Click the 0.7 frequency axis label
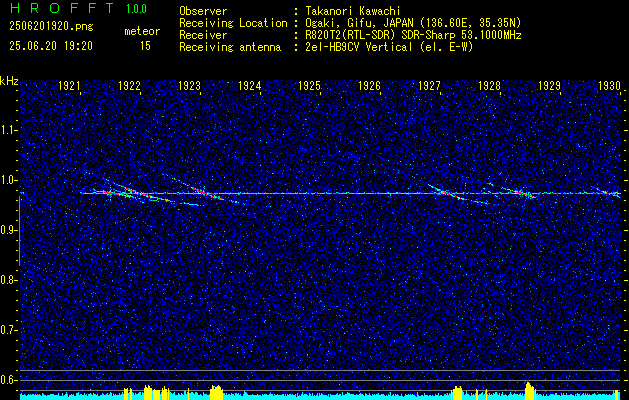The image size is (629, 400). click(x=8, y=330)
